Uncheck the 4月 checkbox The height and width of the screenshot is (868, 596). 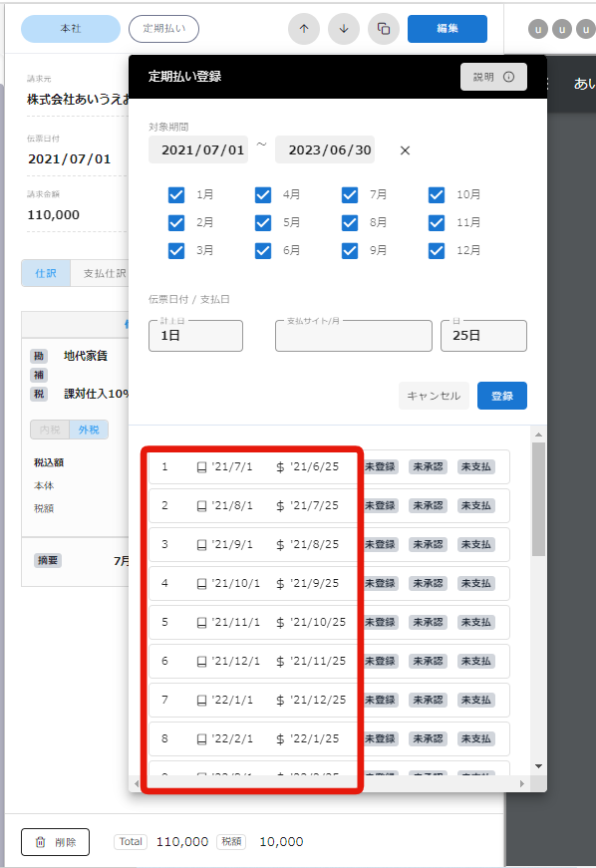click(263, 195)
